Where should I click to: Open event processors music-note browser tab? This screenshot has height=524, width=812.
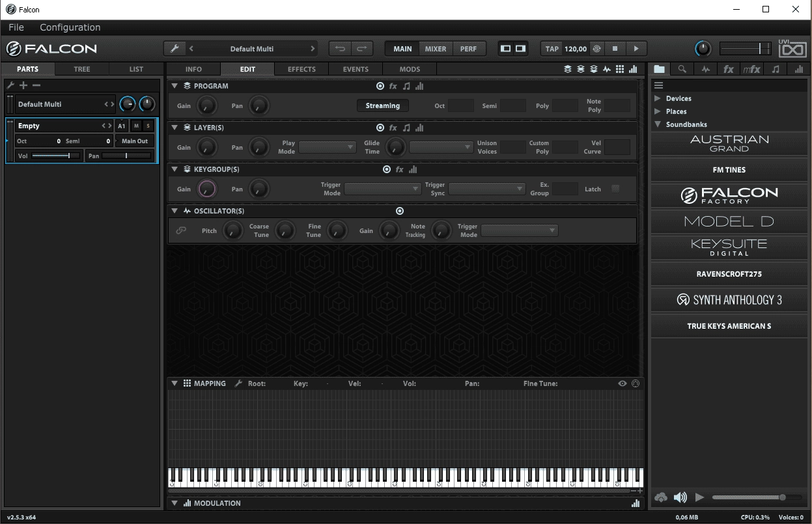point(775,69)
